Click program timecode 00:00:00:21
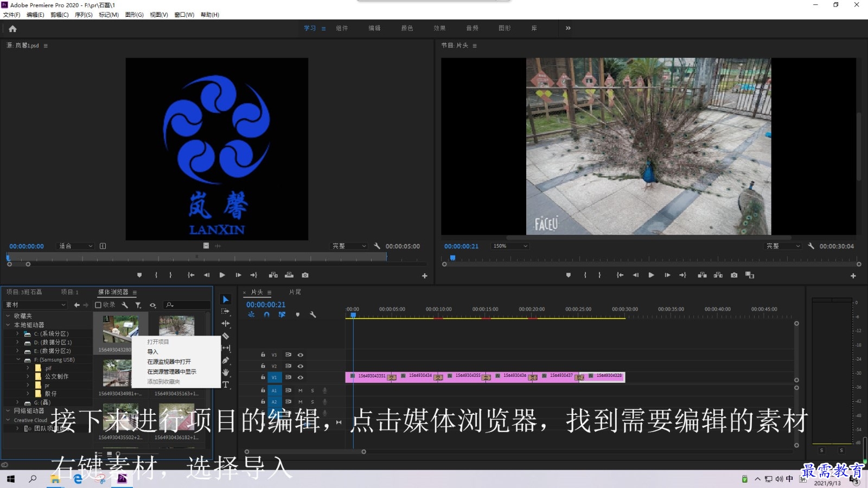The image size is (868, 488). point(461,246)
